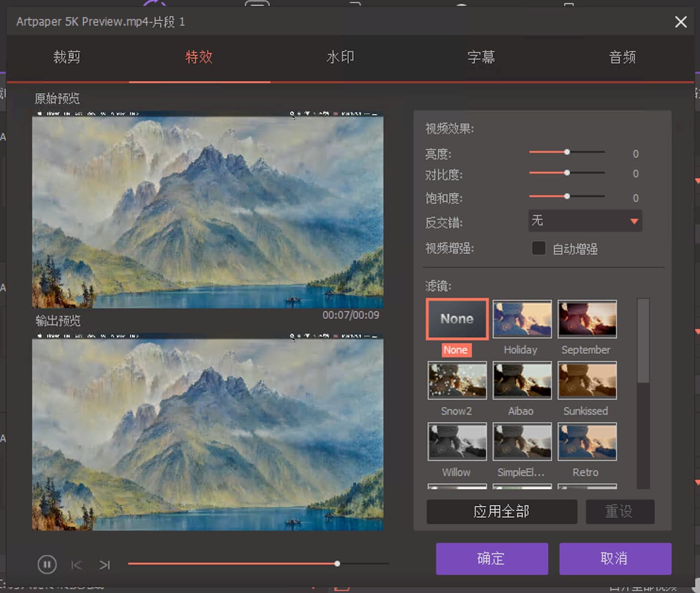Screen dimensions: 700x593
Task: Click the 原始预览 video preview
Action: pyautogui.click(x=208, y=210)
